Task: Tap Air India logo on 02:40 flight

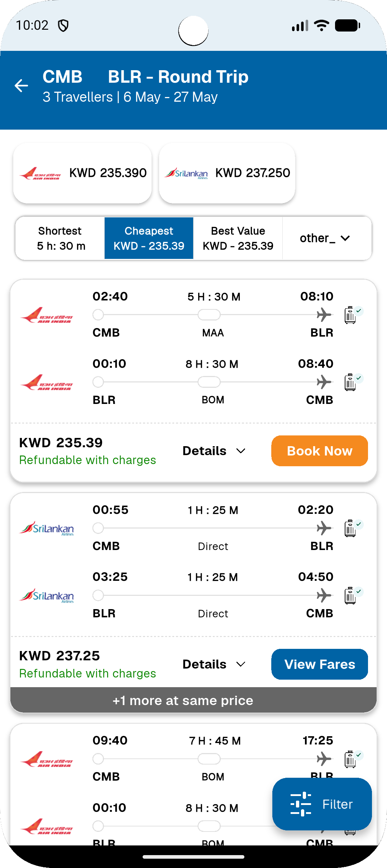Action: pyautogui.click(x=47, y=315)
